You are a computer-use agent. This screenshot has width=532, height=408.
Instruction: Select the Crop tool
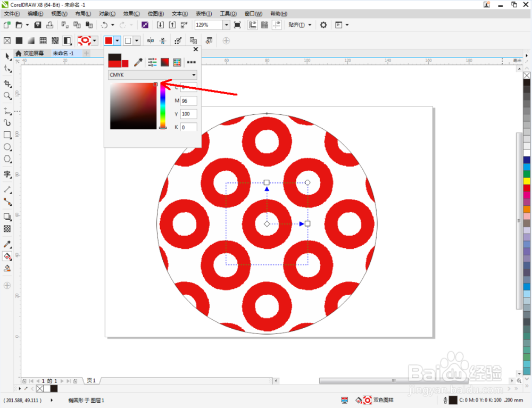click(7, 84)
